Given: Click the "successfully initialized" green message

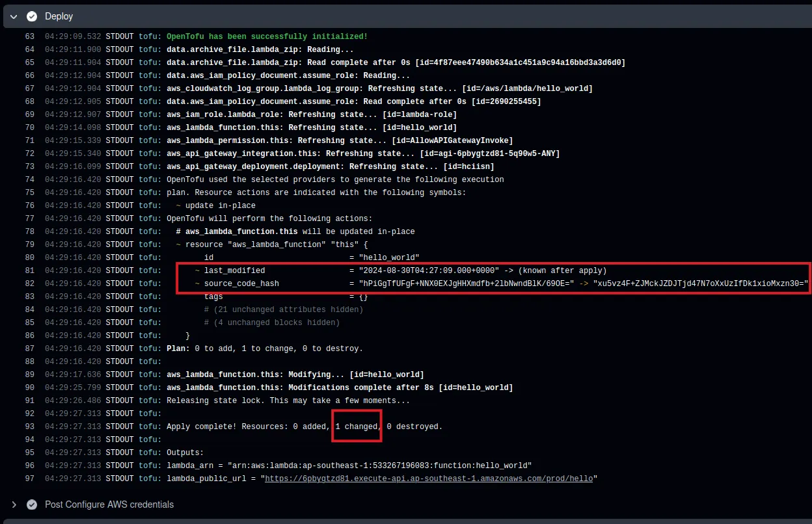Looking at the screenshot, I should [x=267, y=36].
